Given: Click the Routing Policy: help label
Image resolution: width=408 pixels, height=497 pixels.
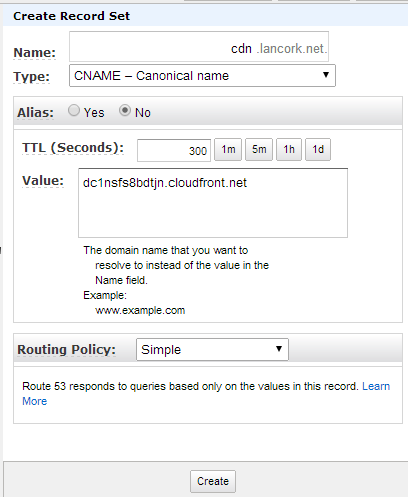Looking at the screenshot, I should click(66, 350).
